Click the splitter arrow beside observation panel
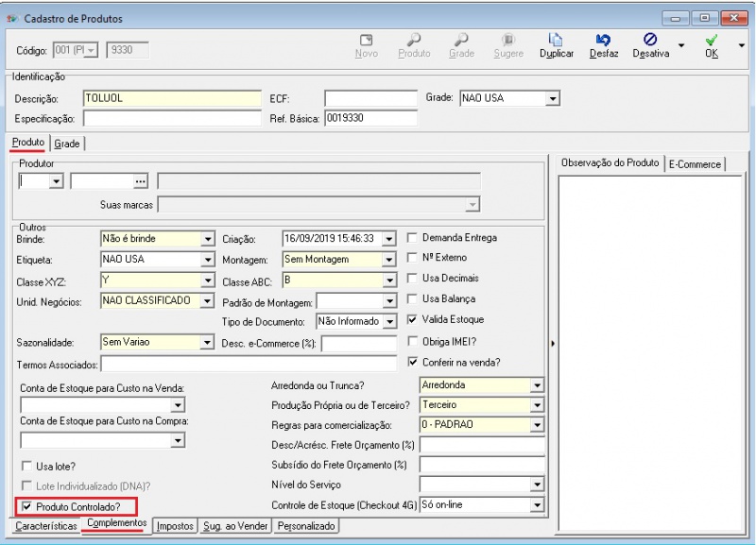Screen dimensions: 756x545 coord(552,343)
